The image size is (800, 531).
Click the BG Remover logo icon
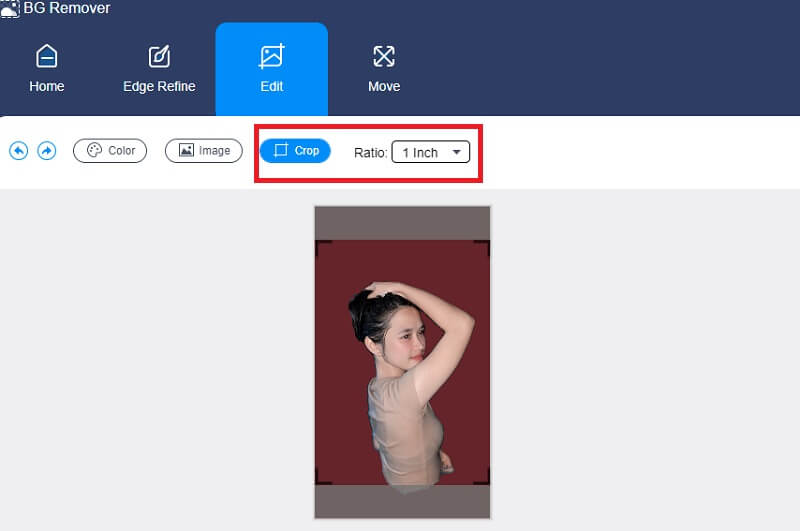pos(10,8)
